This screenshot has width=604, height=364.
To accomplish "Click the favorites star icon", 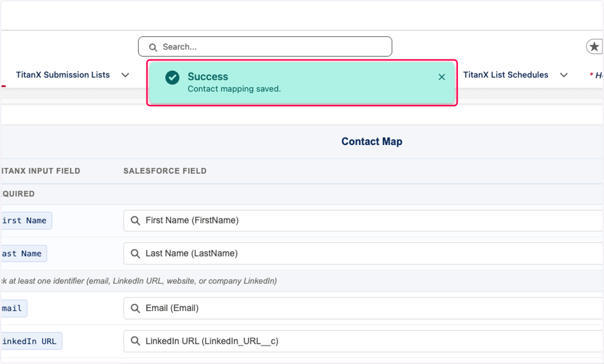I will 594,47.
